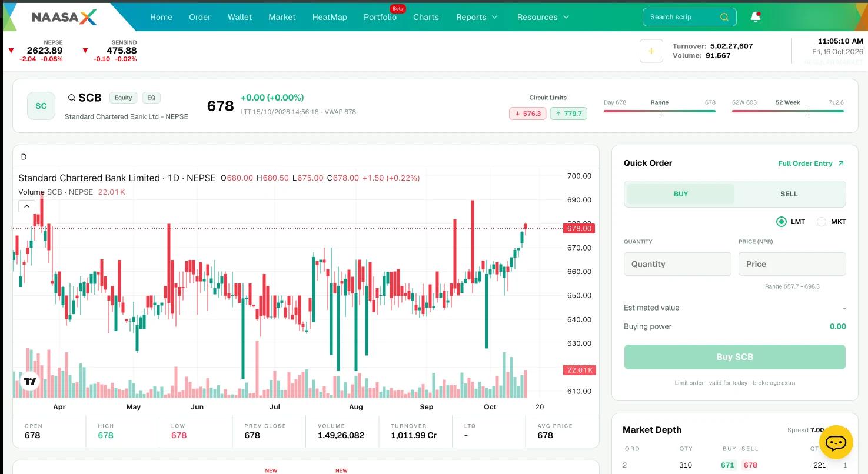The image size is (868, 474).
Task: Switch Quick Order to BUY
Action: tap(681, 194)
